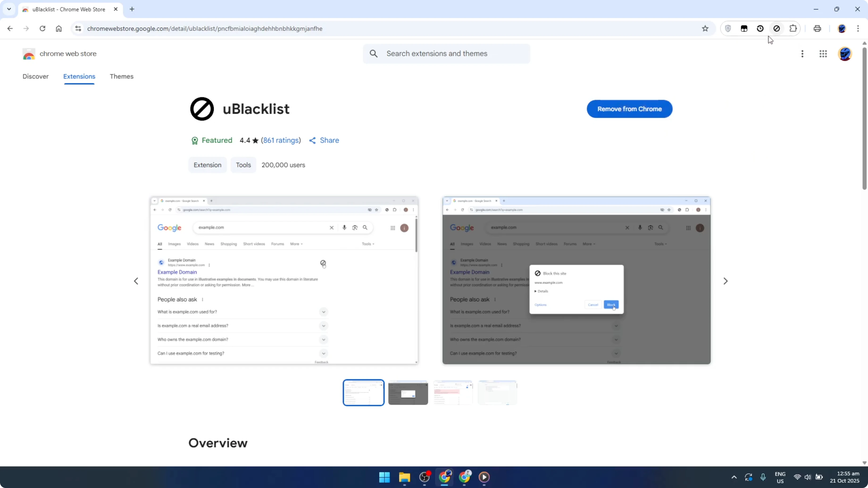Switch to the Themes tab
This screenshot has width=868, height=488.
(122, 76)
